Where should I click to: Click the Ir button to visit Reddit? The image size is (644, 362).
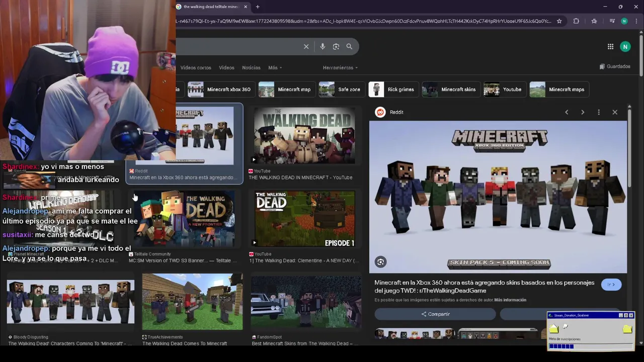click(x=611, y=285)
